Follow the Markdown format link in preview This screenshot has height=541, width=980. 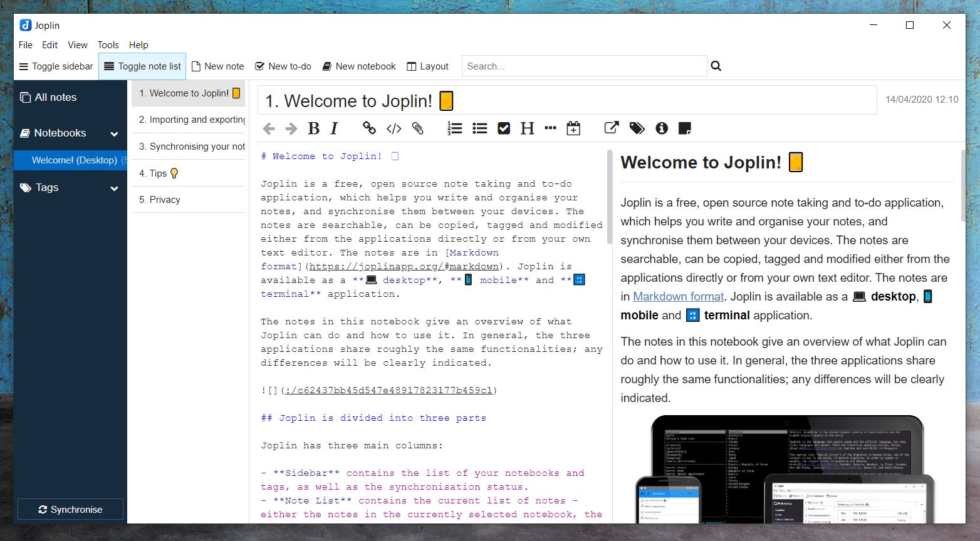pyautogui.click(x=678, y=297)
